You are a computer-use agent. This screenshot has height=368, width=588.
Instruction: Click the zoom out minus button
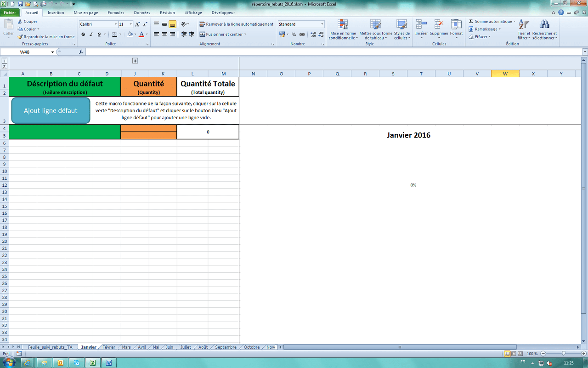543,354
